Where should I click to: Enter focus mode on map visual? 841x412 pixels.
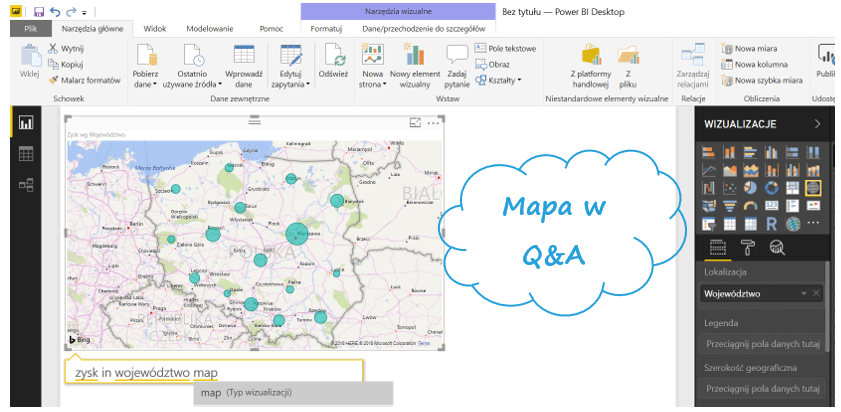(415, 123)
